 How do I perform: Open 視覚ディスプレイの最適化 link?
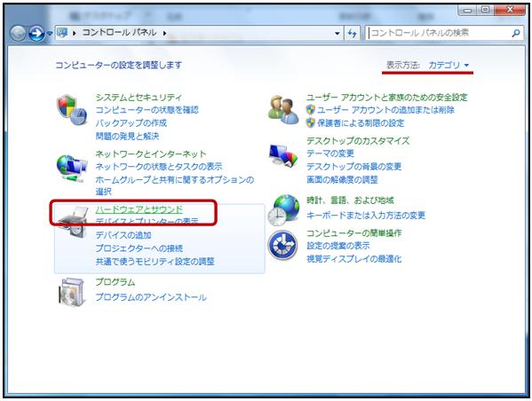[353, 259]
